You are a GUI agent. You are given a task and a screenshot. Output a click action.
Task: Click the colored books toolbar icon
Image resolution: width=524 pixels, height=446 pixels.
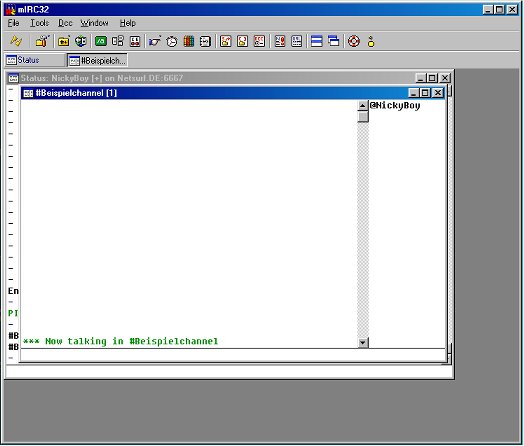tap(188, 41)
